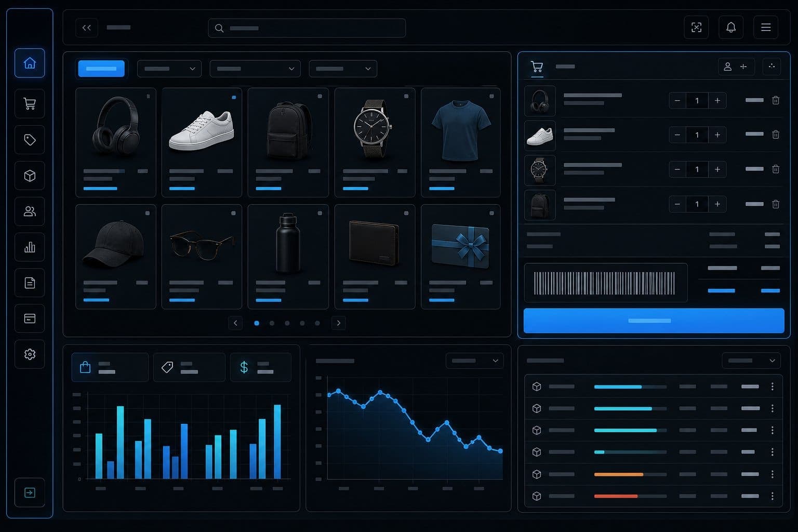Add a customer to the cart
The image size is (798, 532).
pos(736,66)
